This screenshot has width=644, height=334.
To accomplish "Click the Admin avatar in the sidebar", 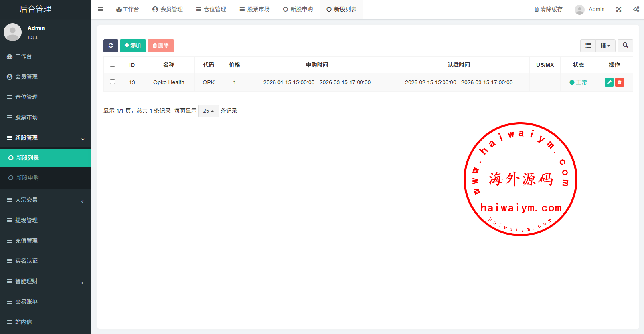I will (12, 32).
